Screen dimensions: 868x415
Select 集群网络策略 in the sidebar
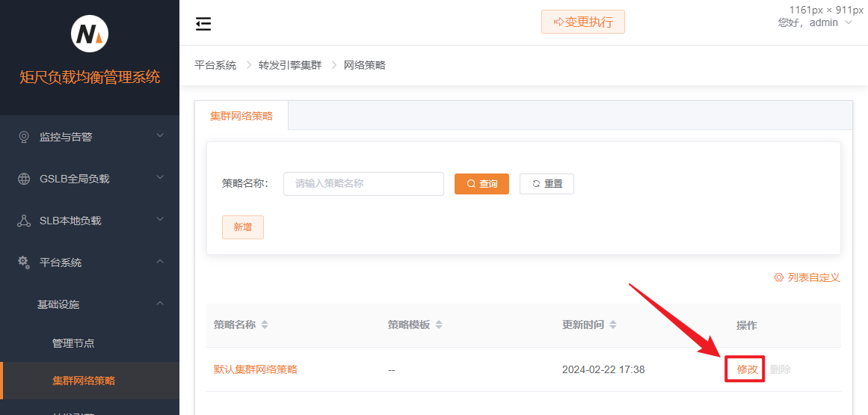(90, 381)
